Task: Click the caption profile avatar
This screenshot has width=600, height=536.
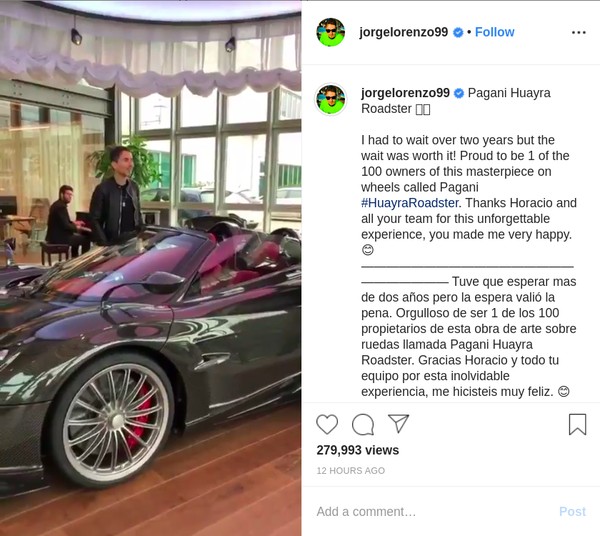Action: coord(331,99)
